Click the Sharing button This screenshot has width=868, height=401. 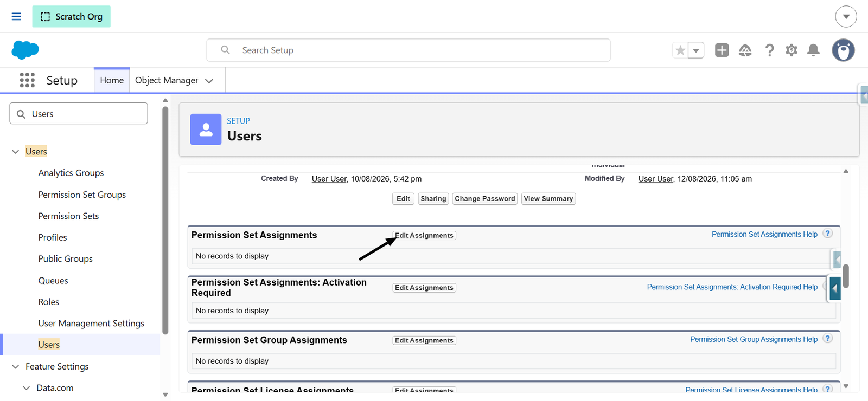[x=433, y=199]
